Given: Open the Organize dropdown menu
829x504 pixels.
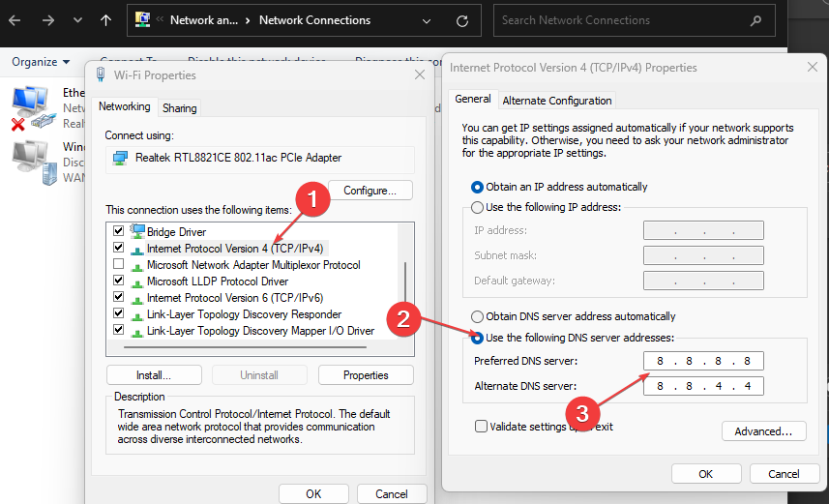Looking at the screenshot, I should tap(41, 62).
